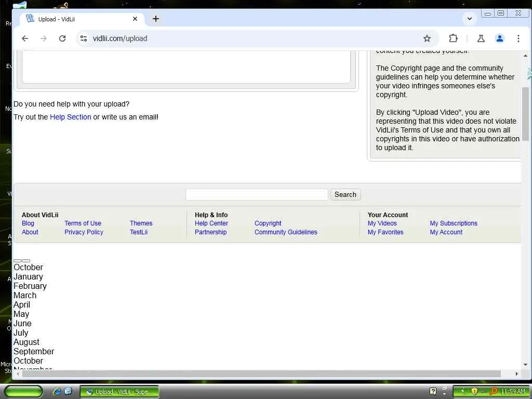Click the security shield tray icon

pyautogui.click(x=474, y=392)
